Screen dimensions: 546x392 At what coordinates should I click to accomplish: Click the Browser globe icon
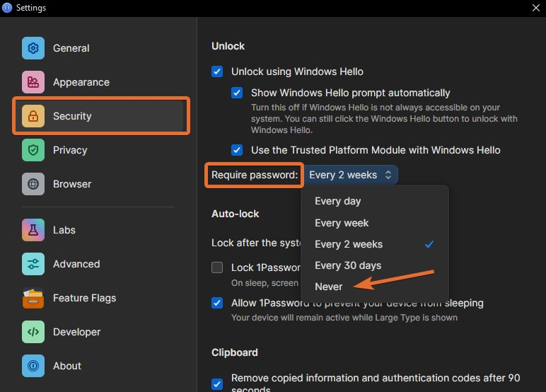coord(33,184)
